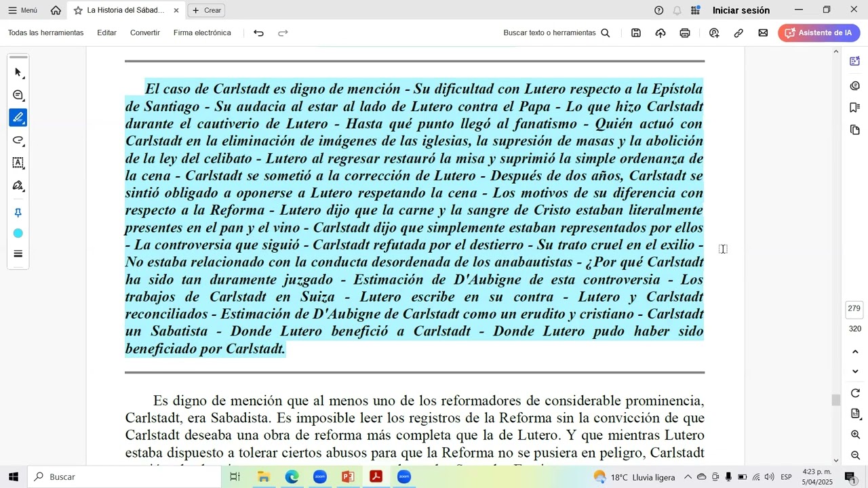
Task: Search with Buscar texto o herramientas
Action: click(x=557, y=33)
